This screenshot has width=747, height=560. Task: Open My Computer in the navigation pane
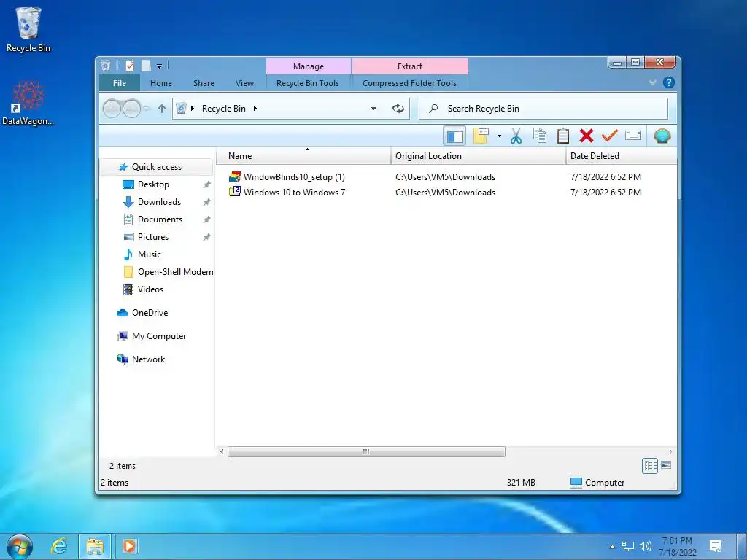158,336
